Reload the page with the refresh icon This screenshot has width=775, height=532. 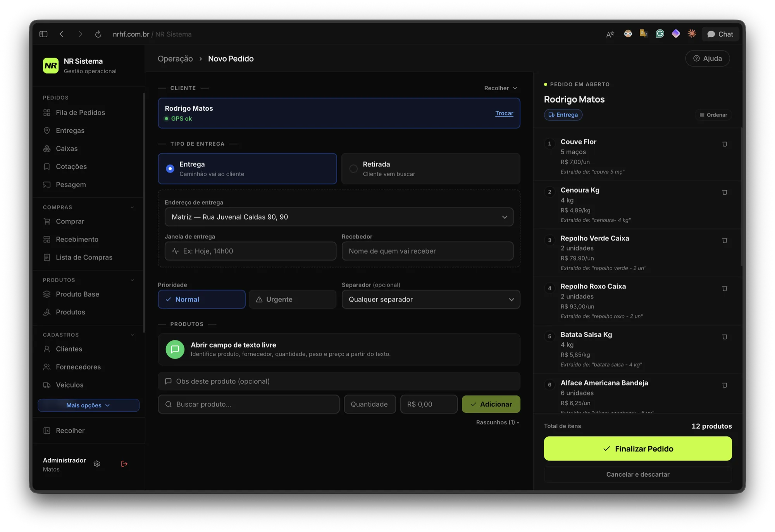(x=98, y=34)
